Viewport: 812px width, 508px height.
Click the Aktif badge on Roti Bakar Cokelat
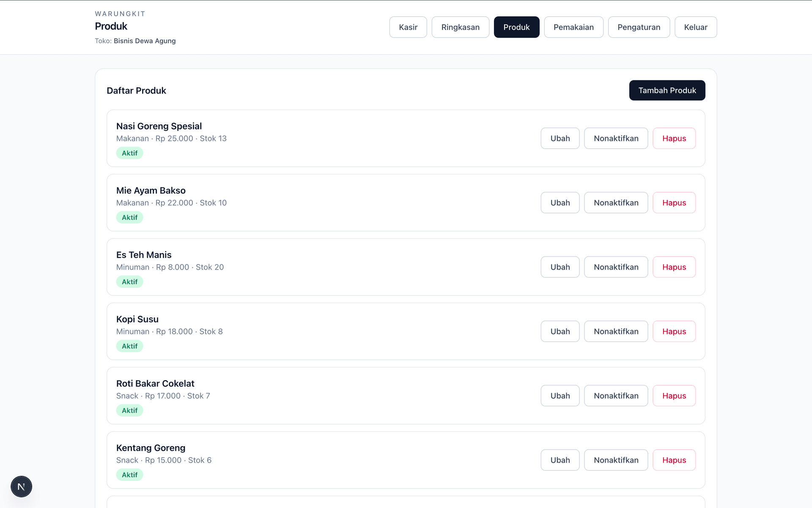129,411
